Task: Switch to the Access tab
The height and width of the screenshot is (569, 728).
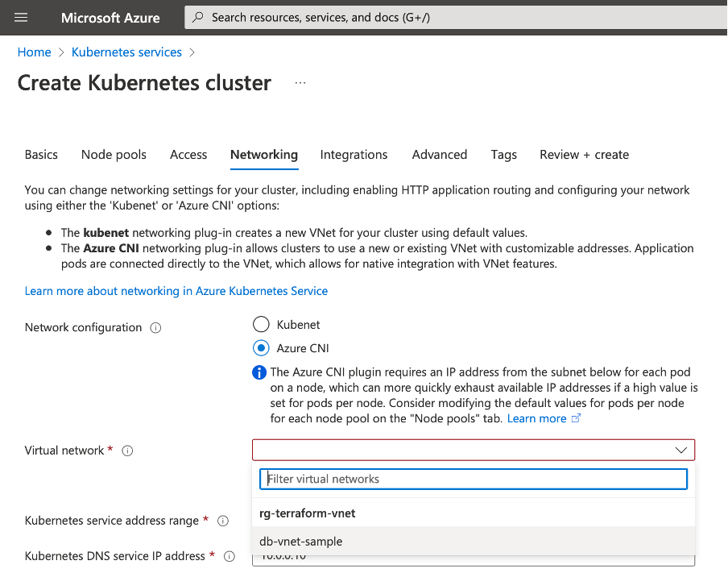Action: point(188,155)
